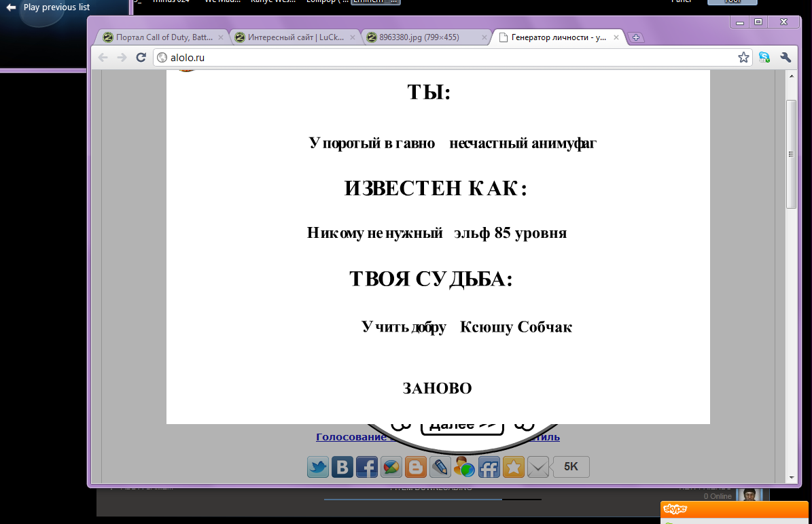Click the ЗАНОВО restart link

point(438,388)
